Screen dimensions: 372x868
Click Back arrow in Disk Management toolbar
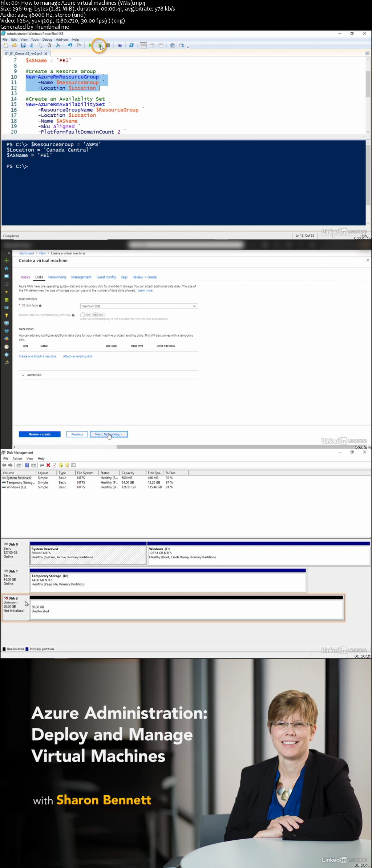(x=4, y=465)
